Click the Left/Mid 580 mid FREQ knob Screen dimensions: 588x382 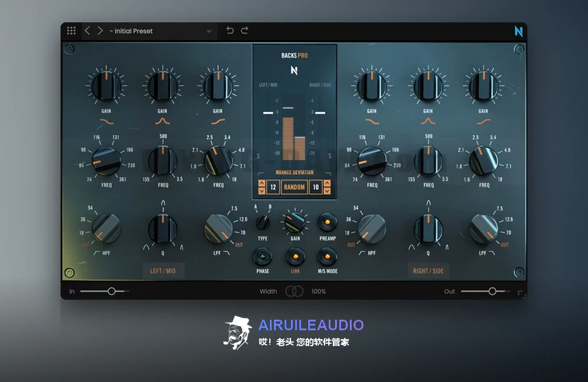pos(162,161)
